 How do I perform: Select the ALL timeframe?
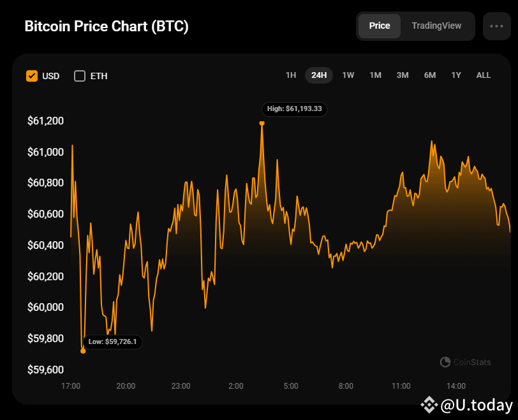pyautogui.click(x=483, y=75)
